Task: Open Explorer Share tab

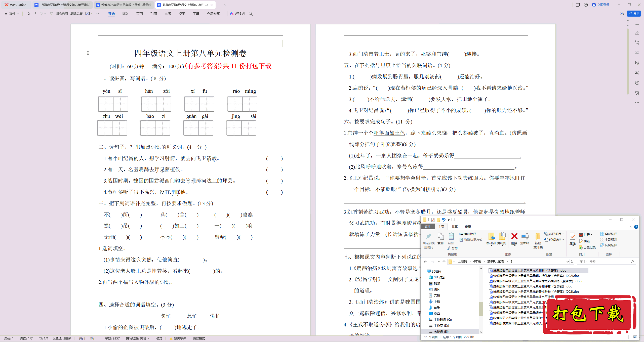Action: [454, 227]
